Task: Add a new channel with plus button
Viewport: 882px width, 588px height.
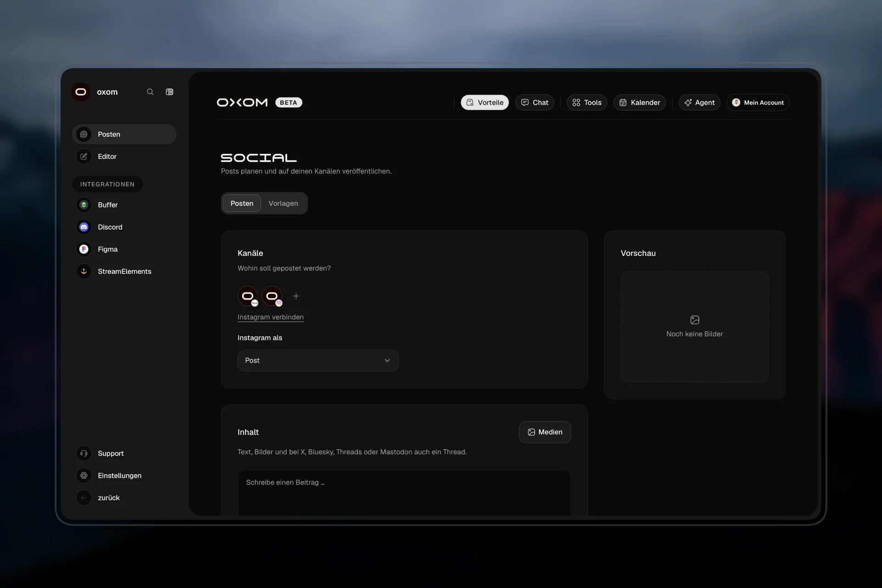Action: 296,296
